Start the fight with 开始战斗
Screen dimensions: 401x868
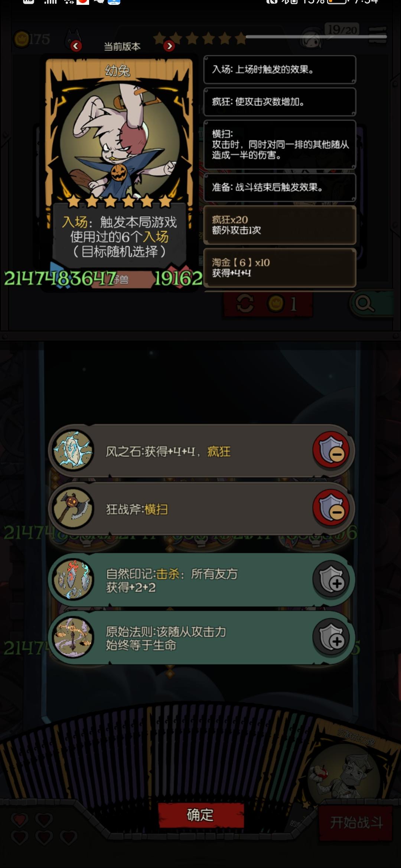tap(356, 822)
